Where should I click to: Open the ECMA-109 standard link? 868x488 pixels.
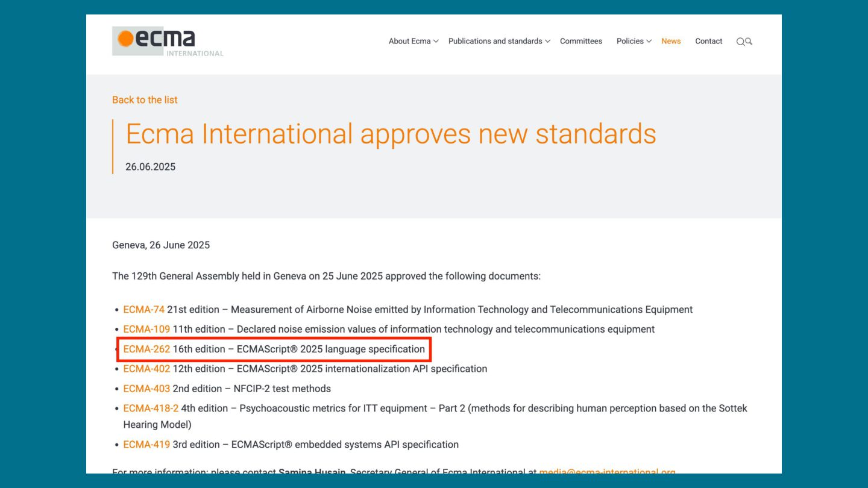[146, 330]
